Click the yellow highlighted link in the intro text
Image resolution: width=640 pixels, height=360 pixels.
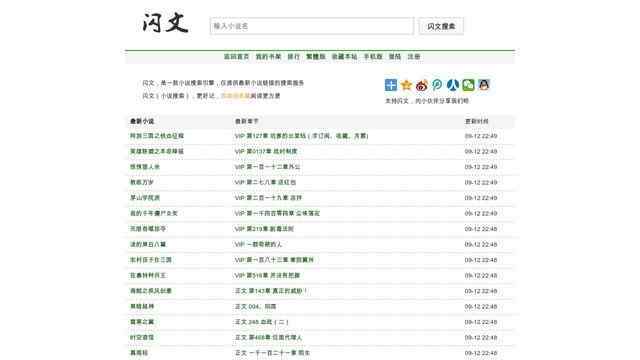[x=236, y=96]
